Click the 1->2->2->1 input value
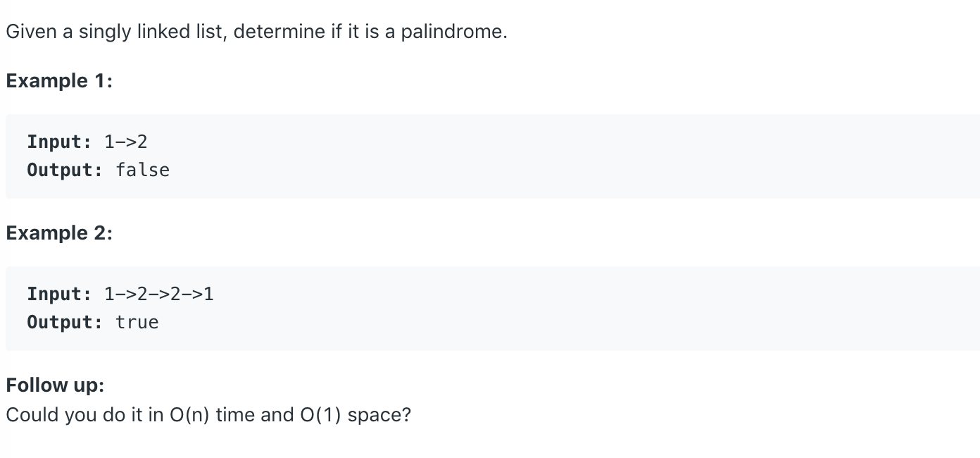The height and width of the screenshot is (458, 980). tap(159, 294)
